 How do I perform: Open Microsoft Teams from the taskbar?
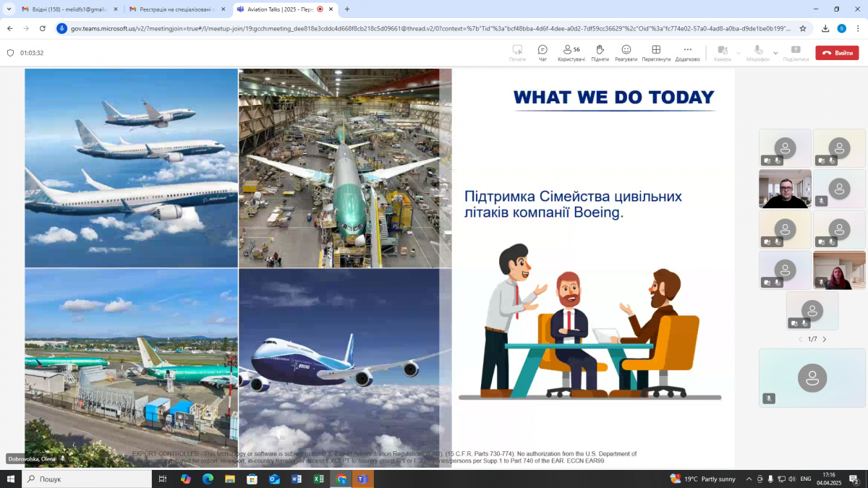point(362,479)
